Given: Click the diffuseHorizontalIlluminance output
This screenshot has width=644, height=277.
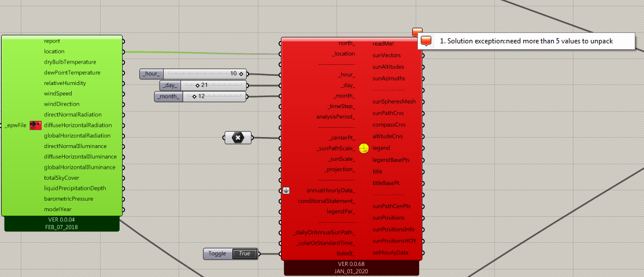Looking at the screenshot, I should click(80, 157).
